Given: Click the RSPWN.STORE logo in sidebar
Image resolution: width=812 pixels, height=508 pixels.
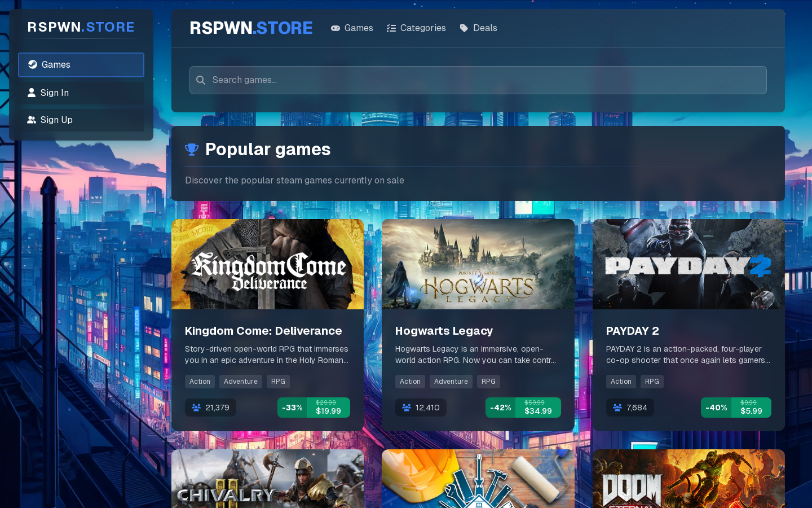Looking at the screenshot, I should tap(81, 27).
